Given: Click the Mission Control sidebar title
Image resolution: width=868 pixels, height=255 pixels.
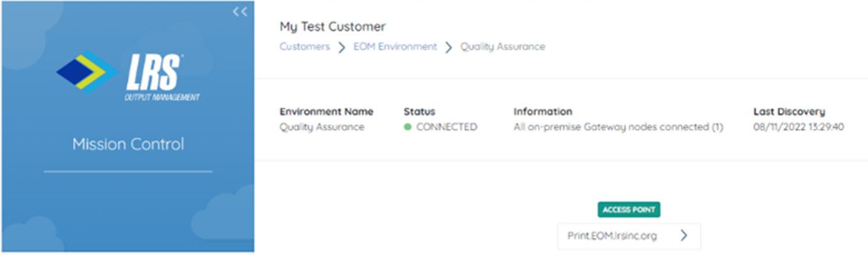Looking at the screenshot, I should coord(128,145).
